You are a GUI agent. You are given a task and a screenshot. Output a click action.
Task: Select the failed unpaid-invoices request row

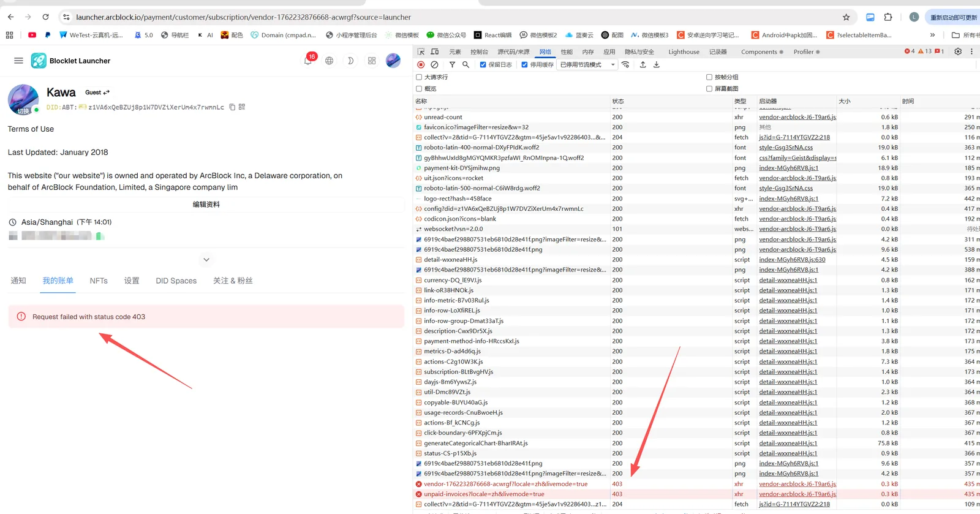coord(696,494)
